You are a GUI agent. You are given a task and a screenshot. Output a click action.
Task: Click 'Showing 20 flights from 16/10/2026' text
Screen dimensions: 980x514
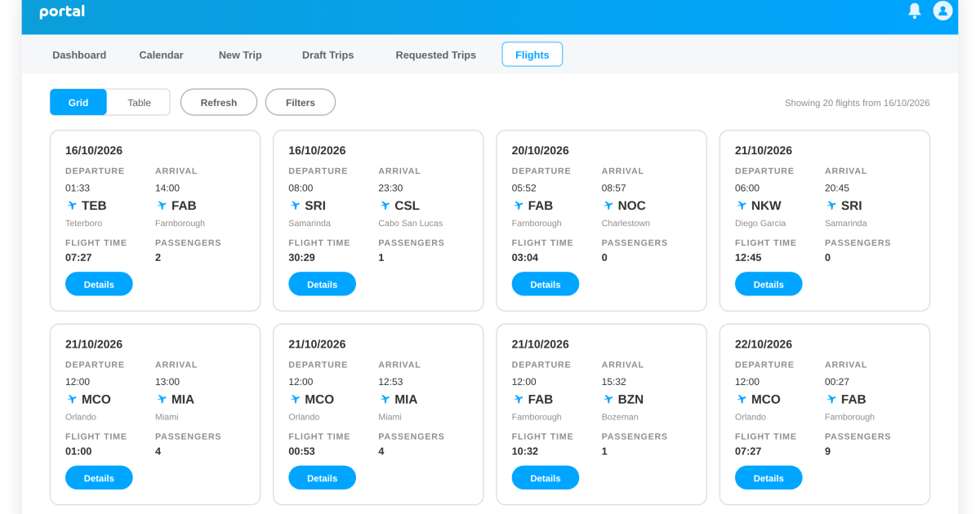coord(857,103)
